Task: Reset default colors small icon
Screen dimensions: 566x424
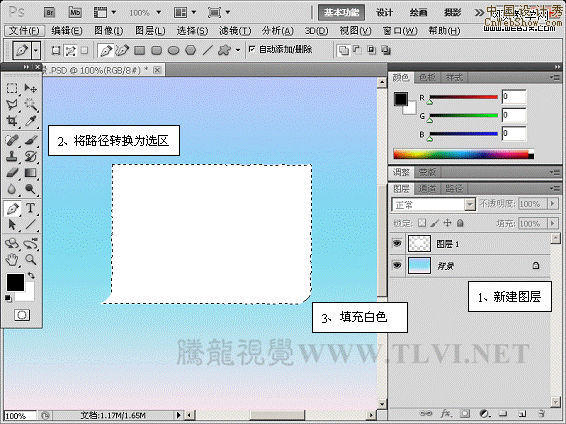Action: [x=8, y=298]
